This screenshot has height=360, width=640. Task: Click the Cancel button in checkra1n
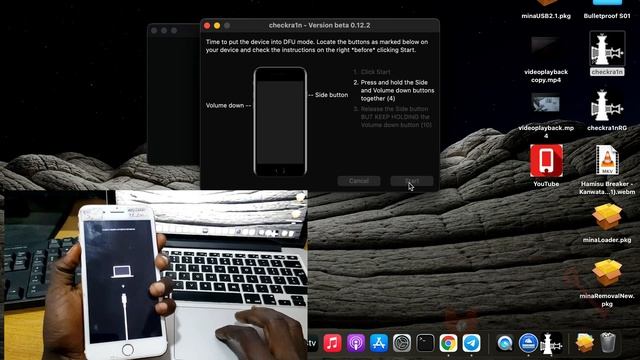pos(359,181)
